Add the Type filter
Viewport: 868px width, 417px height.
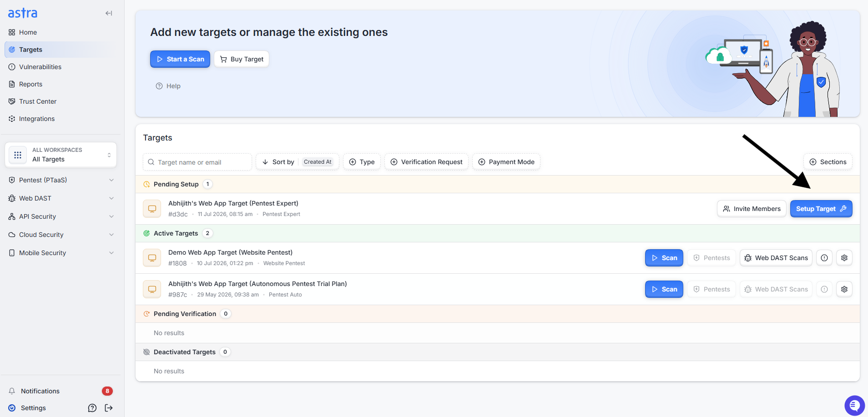coord(362,162)
